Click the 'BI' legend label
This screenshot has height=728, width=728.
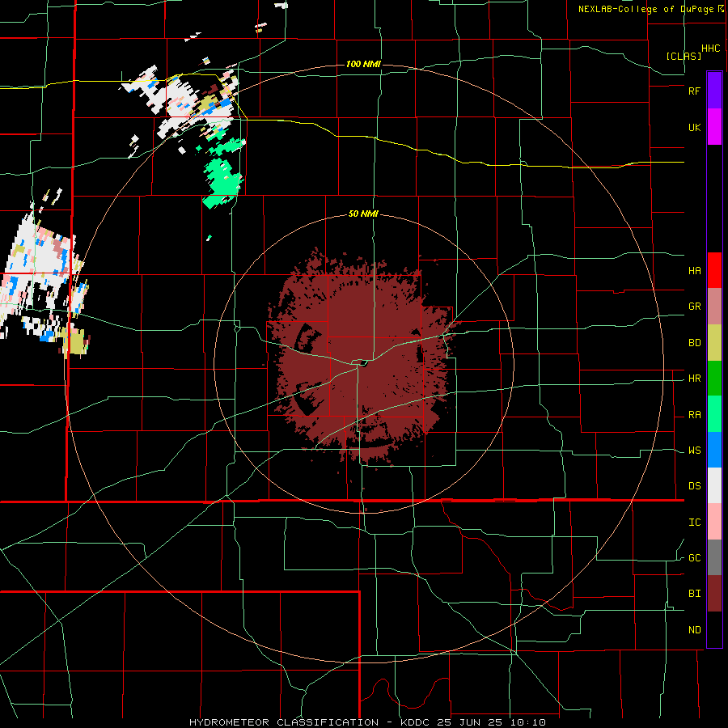click(694, 594)
